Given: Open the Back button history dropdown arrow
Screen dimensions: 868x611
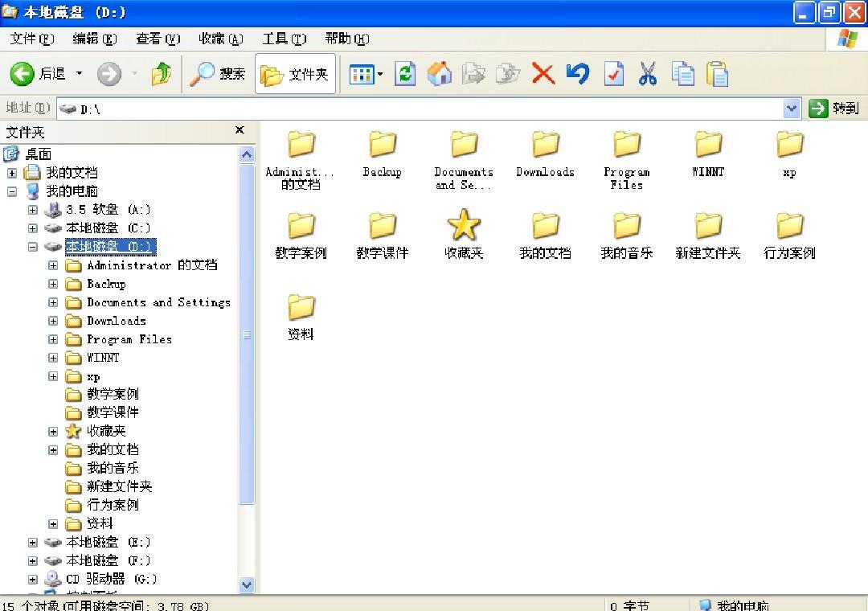Looking at the screenshot, I should click(x=79, y=74).
